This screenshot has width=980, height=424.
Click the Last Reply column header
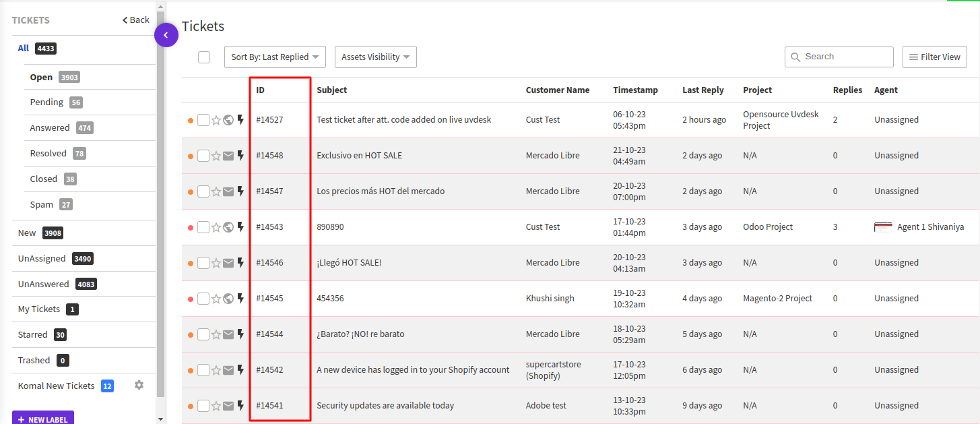[703, 90]
